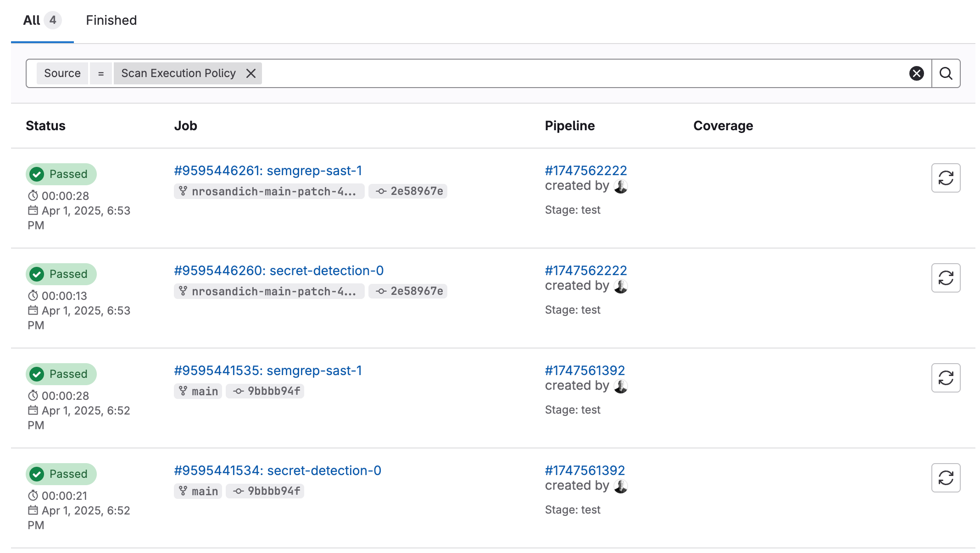
Task: Open job #9595446261: semgrep-sast-1 link
Action: [268, 171]
